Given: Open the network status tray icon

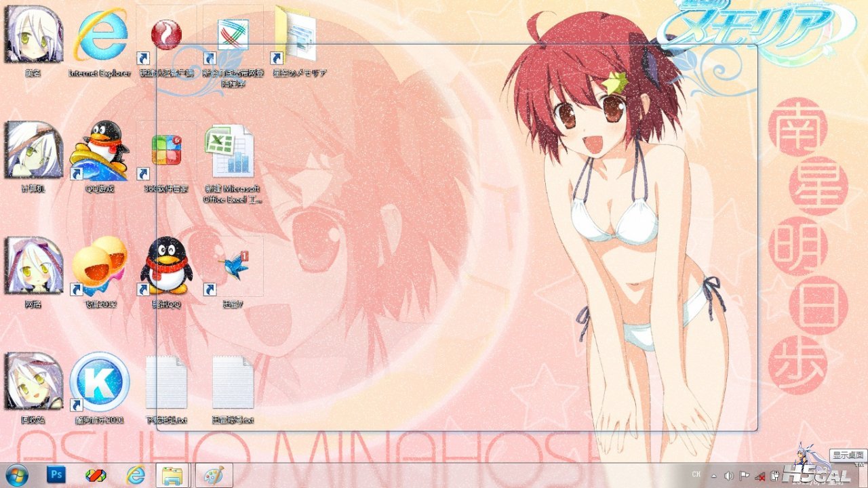Looking at the screenshot, I should coord(761,476).
